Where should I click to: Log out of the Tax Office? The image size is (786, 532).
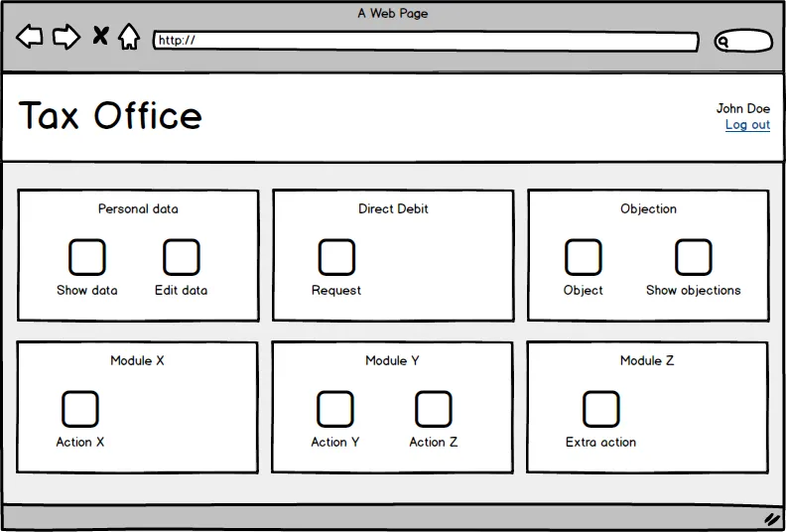(747, 125)
